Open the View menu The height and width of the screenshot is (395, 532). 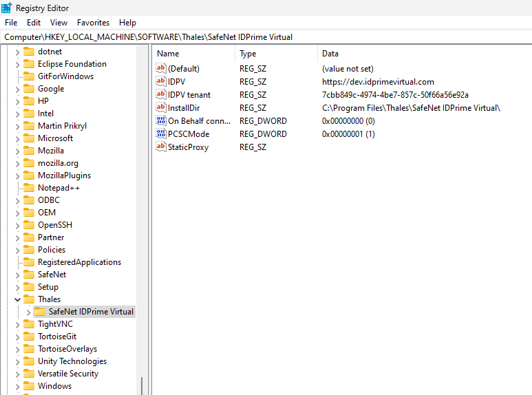pyautogui.click(x=58, y=23)
